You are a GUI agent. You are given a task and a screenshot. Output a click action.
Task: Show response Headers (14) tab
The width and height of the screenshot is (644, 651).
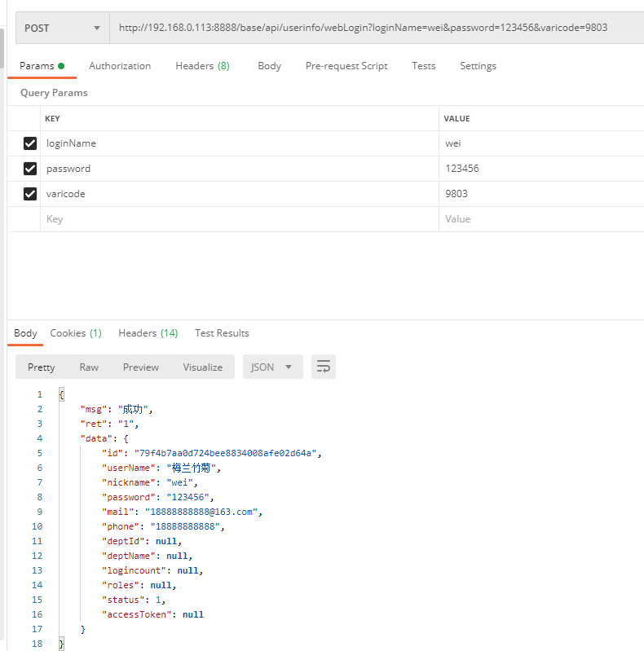[x=148, y=333]
